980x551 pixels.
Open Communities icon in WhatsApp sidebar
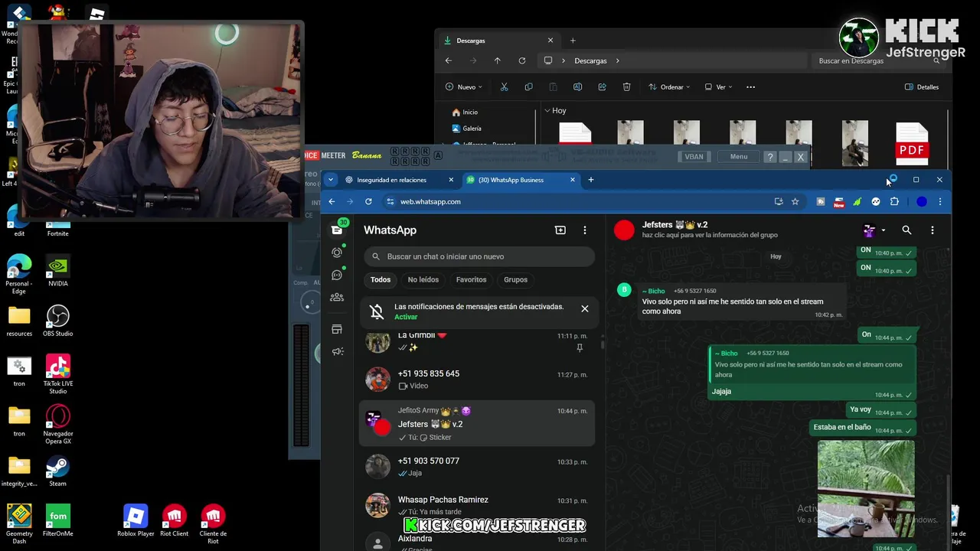pos(337,297)
